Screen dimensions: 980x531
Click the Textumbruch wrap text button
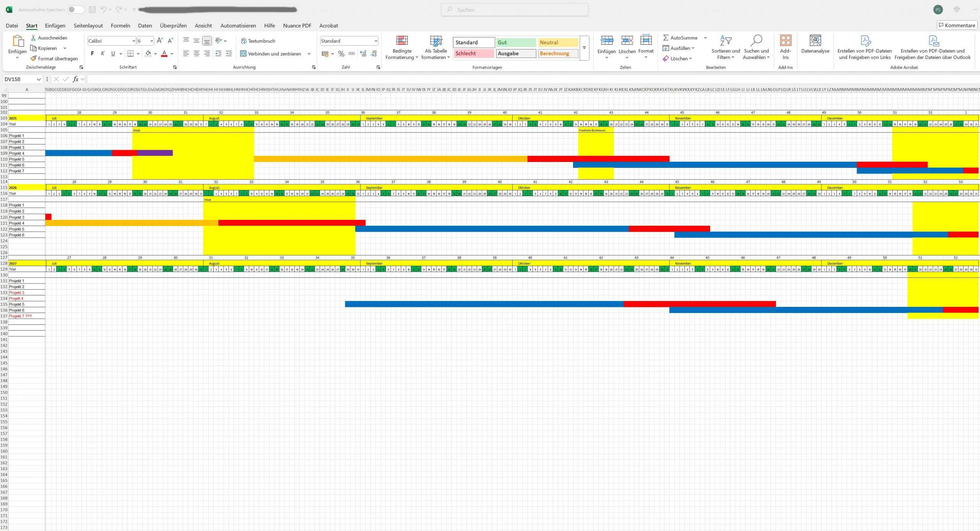[x=258, y=41]
